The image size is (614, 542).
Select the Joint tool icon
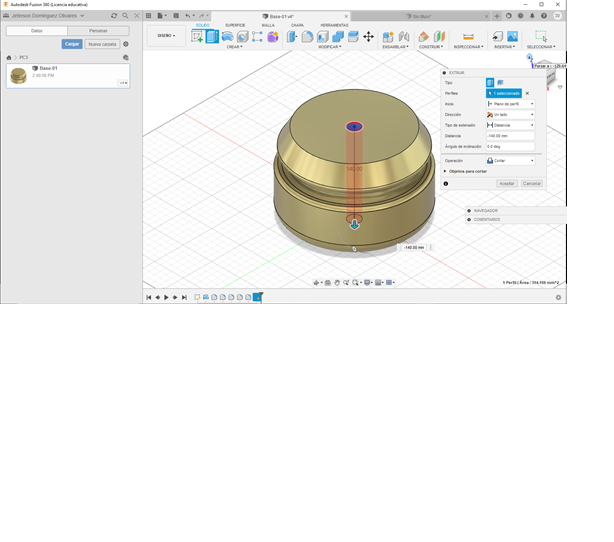coord(404,36)
